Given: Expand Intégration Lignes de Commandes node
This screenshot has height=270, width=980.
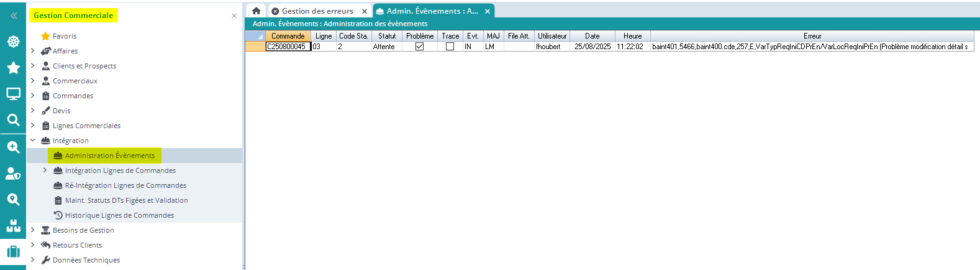Looking at the screenshot, I should pos(45,170).
